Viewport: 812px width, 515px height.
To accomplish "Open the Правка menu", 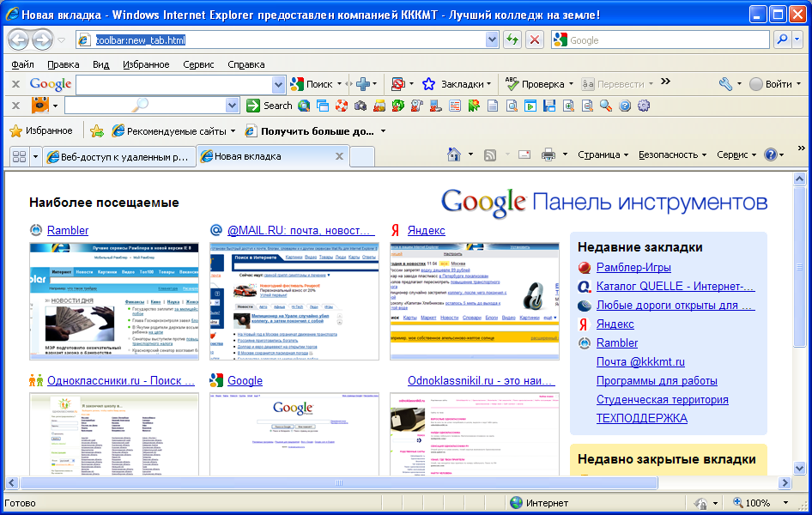I will click(64, 64).
